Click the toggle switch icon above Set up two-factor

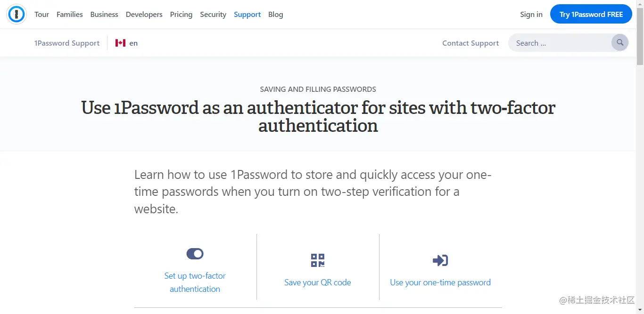[195, 254]
